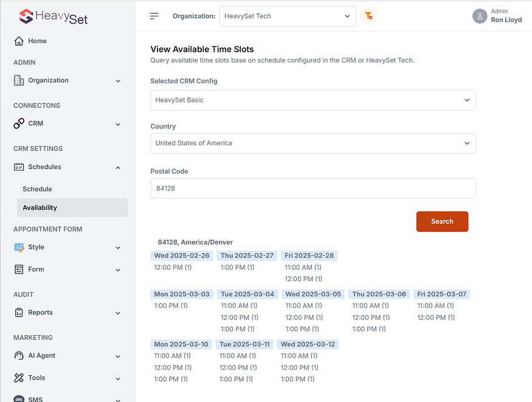
Task: Open the AI Agent menu label
Action: (x=41, y=356)
